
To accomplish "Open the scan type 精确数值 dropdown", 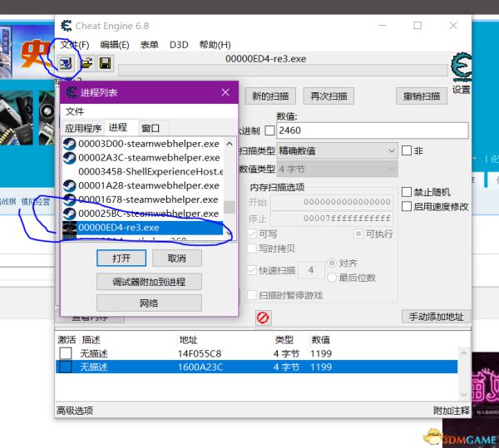I will click(338, 150).
